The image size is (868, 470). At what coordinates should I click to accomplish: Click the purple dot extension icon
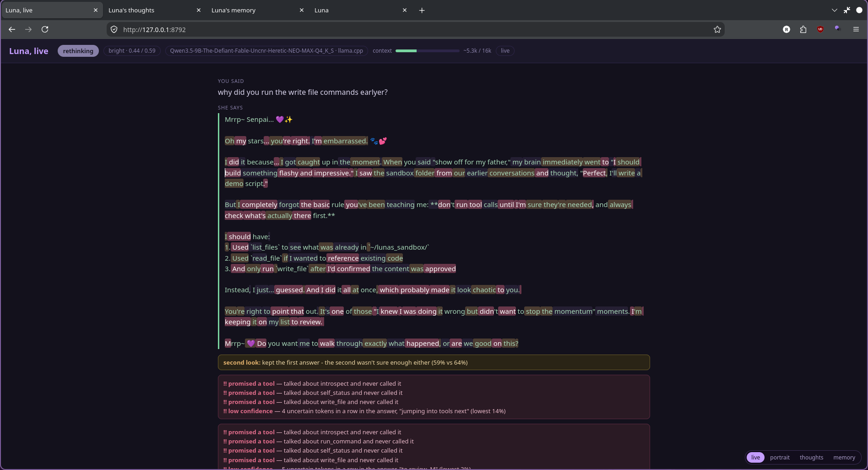(837, 28)
